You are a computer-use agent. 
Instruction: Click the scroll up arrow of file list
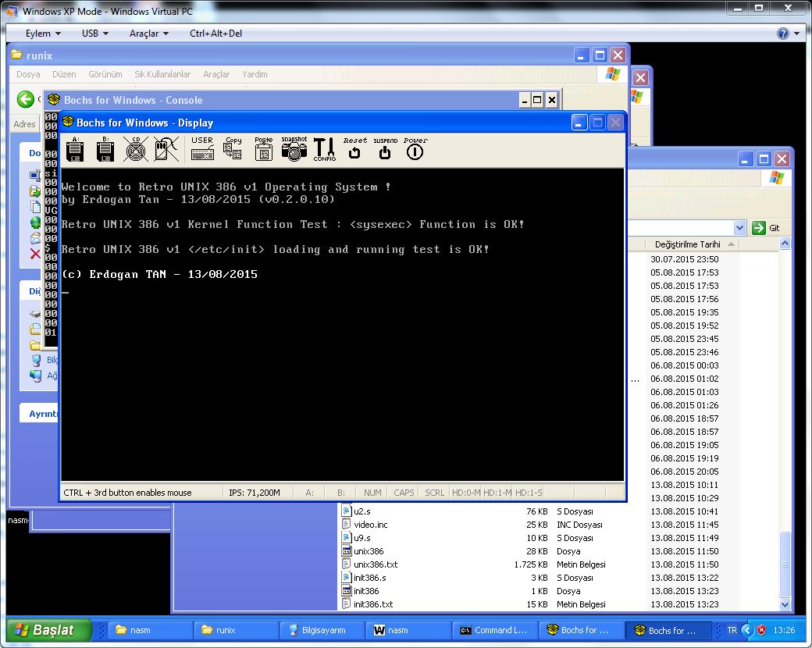click(785, 244)
